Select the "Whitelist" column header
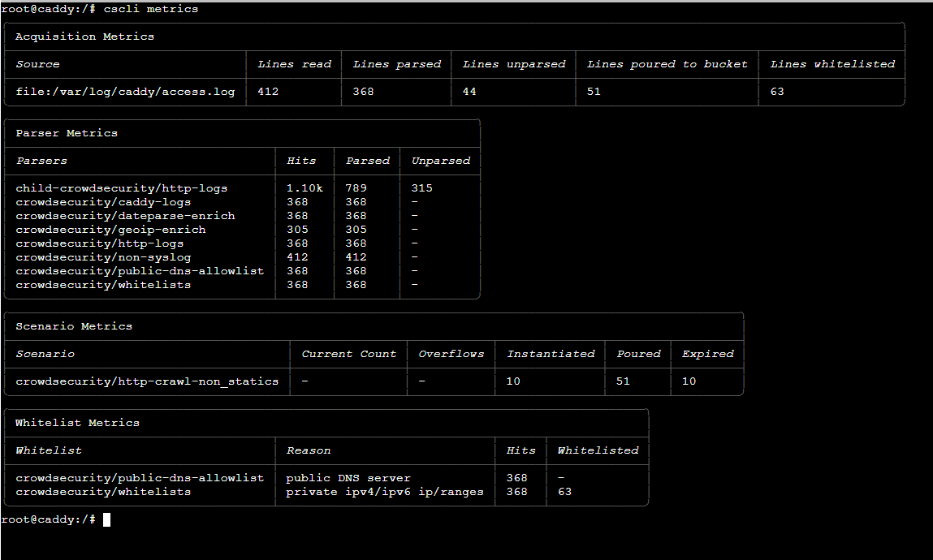Viewport: 933px width, 560px height. (x=49, y=450)
